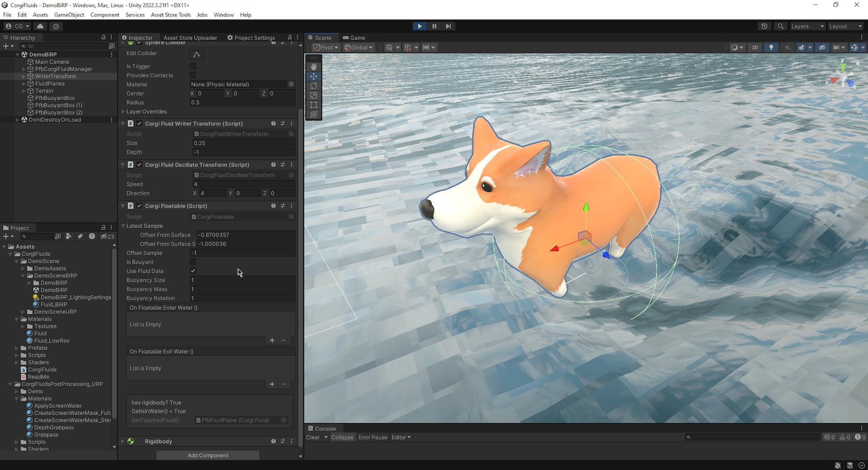Toggle scene lighting lightbulb icon
This screenshot has width=868, height=470.
coord(771,47)
